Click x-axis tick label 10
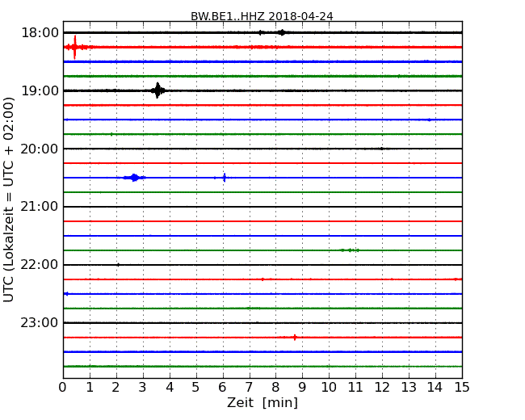The image size is (525, 420). pos(329,387)
